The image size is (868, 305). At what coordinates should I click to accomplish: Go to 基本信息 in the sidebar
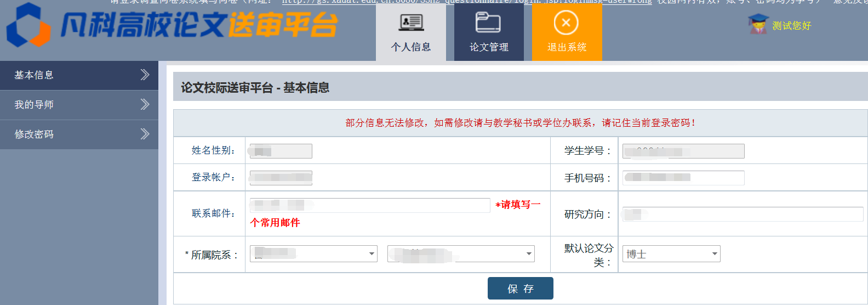click(34, 75)
